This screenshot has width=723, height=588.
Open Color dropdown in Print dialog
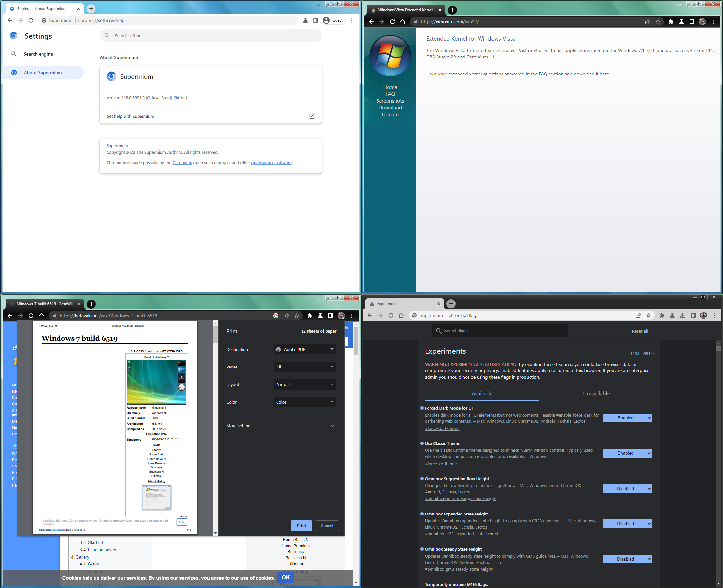click(x=305, y=402)
